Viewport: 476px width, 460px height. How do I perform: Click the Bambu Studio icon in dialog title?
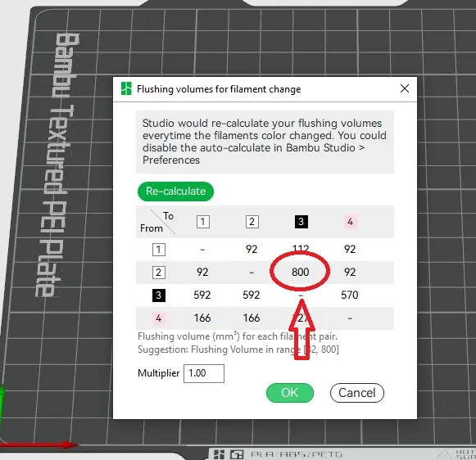coord(126,88)
